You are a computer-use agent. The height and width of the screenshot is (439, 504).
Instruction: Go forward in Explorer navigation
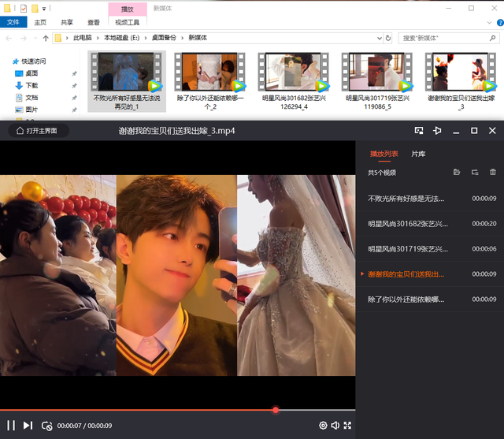tap(24, 39)
